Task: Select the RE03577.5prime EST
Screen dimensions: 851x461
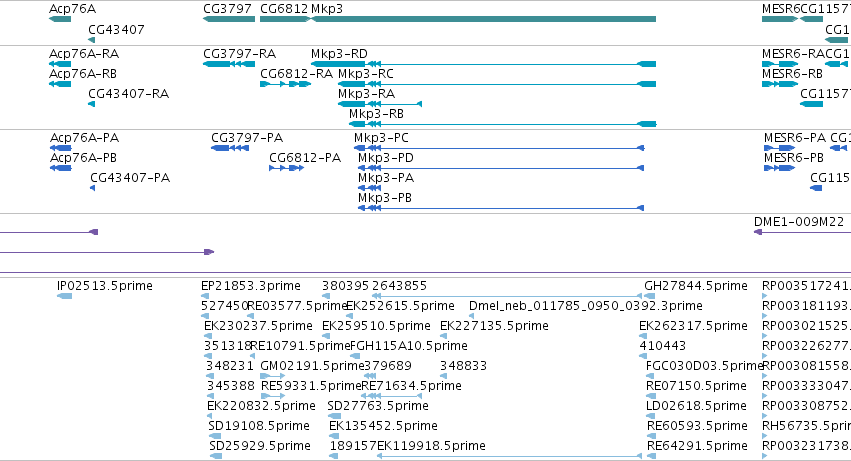Action: [x=250, y=316]
